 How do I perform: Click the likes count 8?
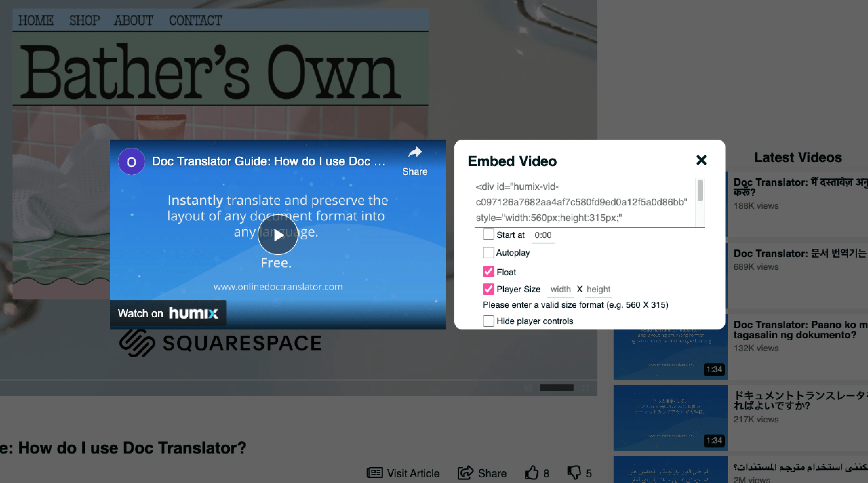546,473
